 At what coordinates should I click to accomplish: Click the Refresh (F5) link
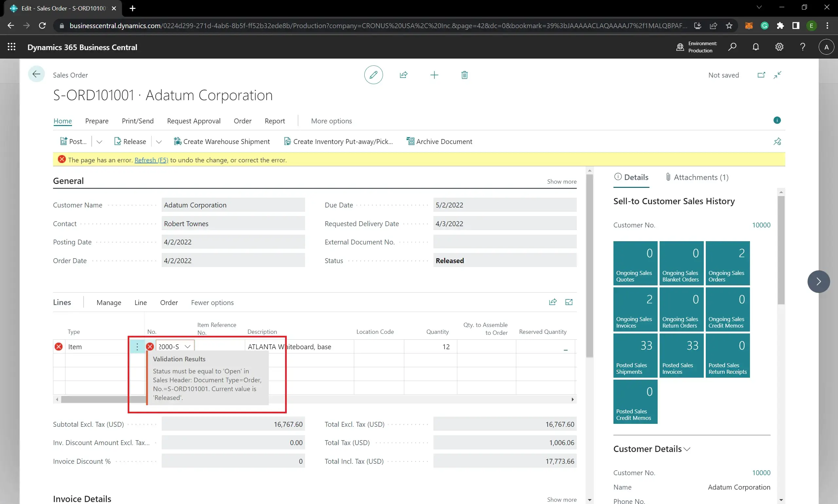coord(151,160)
